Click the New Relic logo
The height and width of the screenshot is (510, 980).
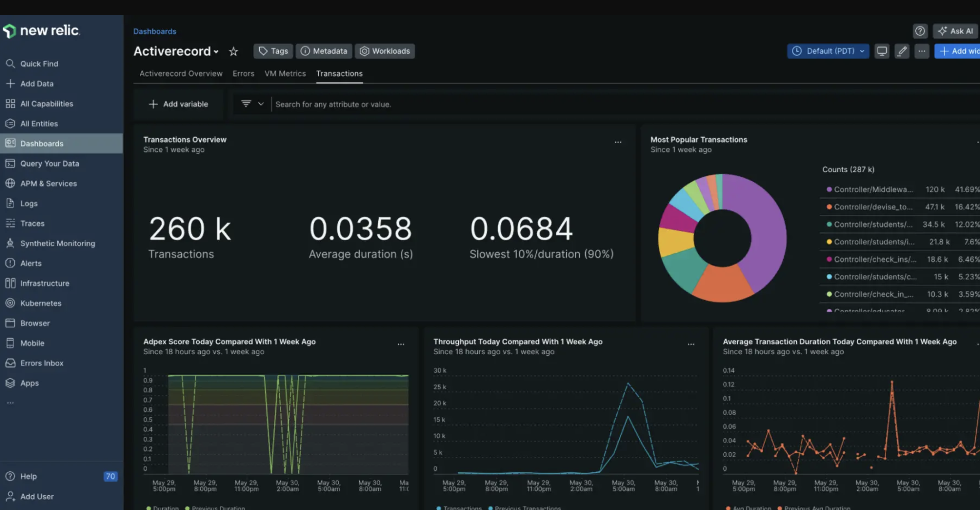pos(41,30)
